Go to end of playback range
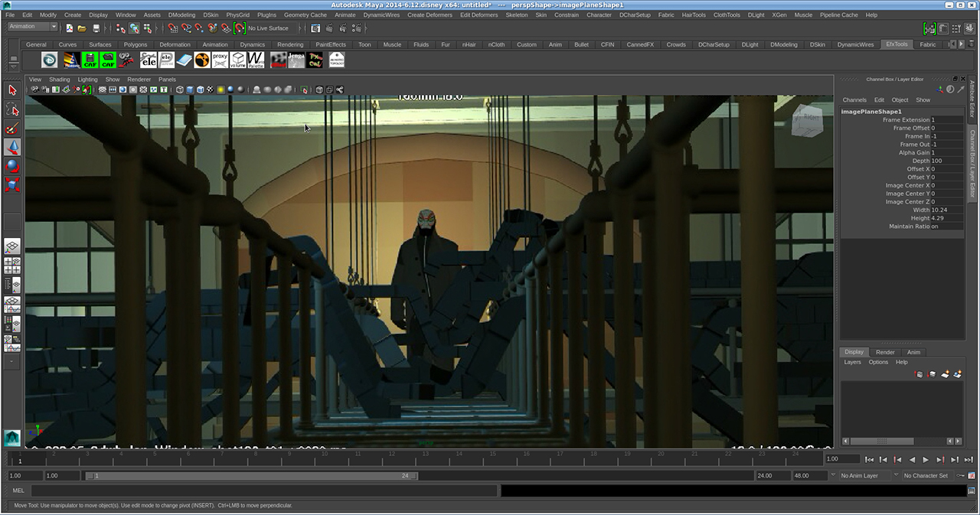The image size is (980, 515). click(x=969, y=459)
